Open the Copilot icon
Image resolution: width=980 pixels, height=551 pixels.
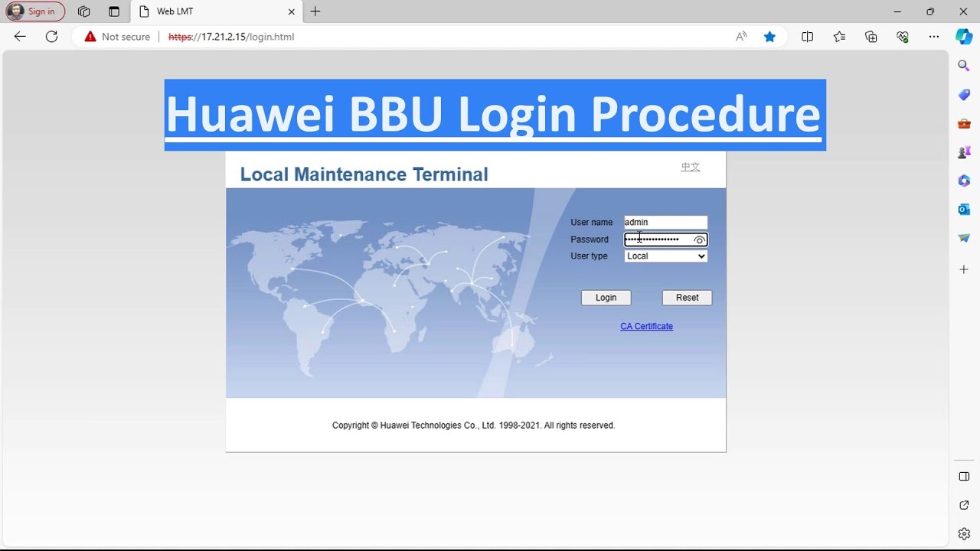964,37
